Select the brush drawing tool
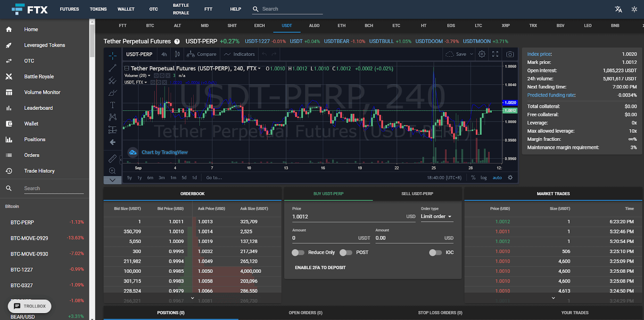The width and height of the screenshot is (644, 320). coord(113,93)
